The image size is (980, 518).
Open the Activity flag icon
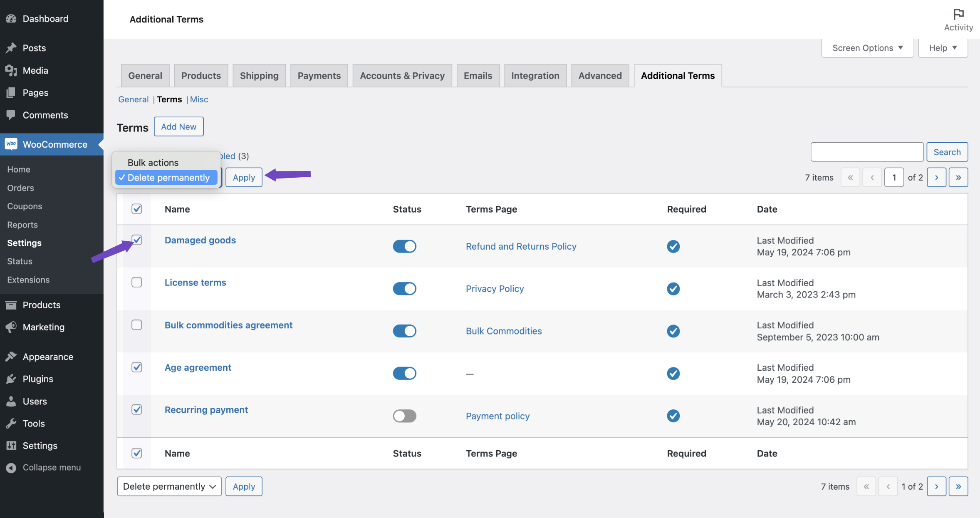pyautogui.click(x=958, y=14)
